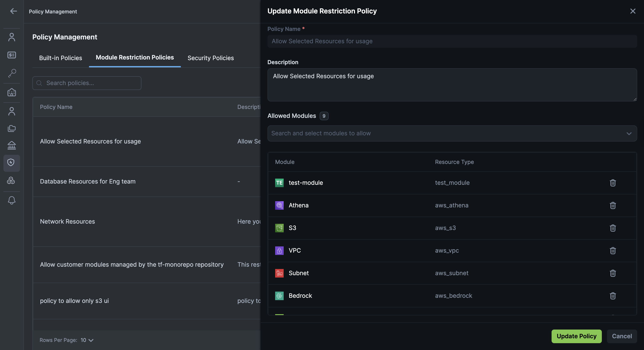Open the Rows Per Page dropdown
The height and width of the screenshot is (350, 644).
coord(87,340)
